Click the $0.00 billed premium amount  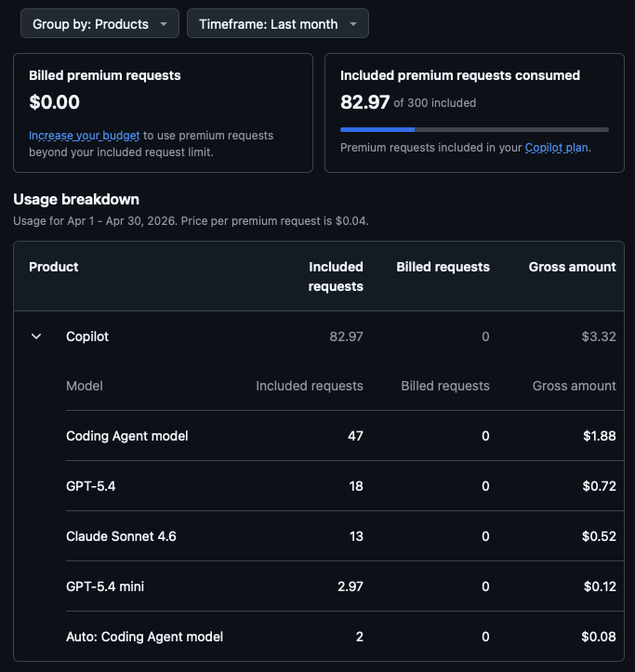(x=54, y=102)
